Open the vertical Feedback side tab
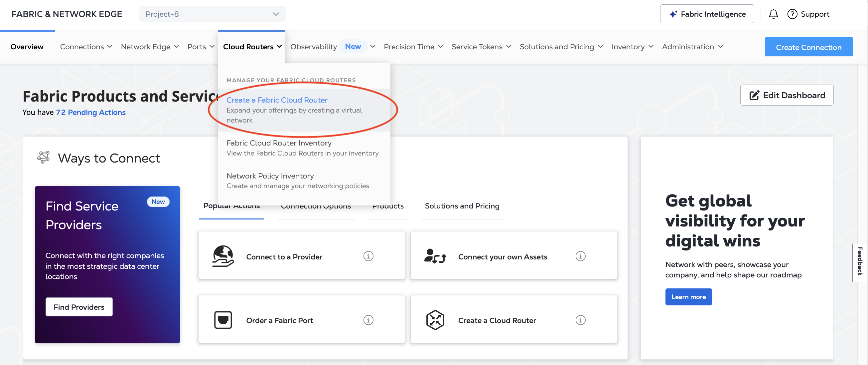The height and width of the screenshot is (365, 868). coord(860,262)
